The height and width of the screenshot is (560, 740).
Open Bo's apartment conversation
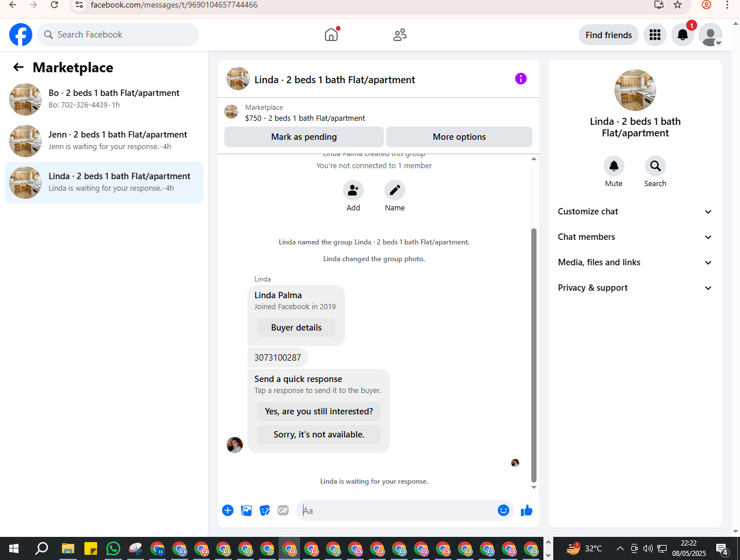click(104, 99)
